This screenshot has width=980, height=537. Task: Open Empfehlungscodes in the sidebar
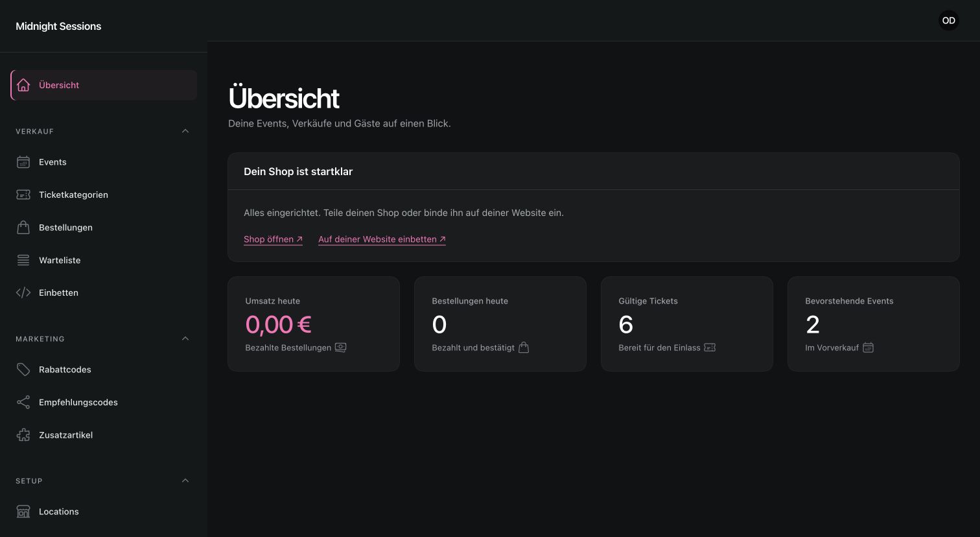coord(104,402)
